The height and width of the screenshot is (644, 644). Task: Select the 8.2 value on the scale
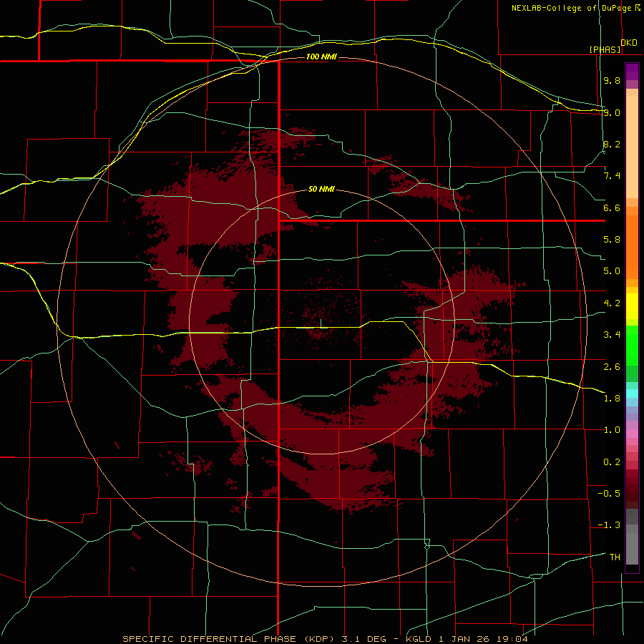click(x=612, y=144)
